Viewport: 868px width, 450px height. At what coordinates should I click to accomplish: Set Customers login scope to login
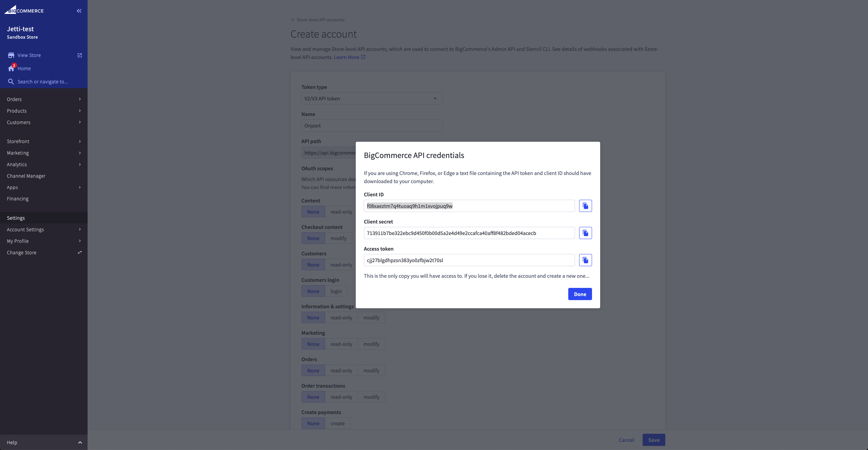click(x=336, y=291)
